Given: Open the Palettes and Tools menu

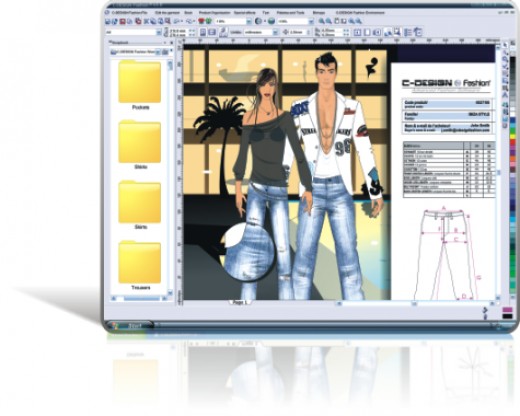Looking at the screenshot, I should tap(291, 12).
